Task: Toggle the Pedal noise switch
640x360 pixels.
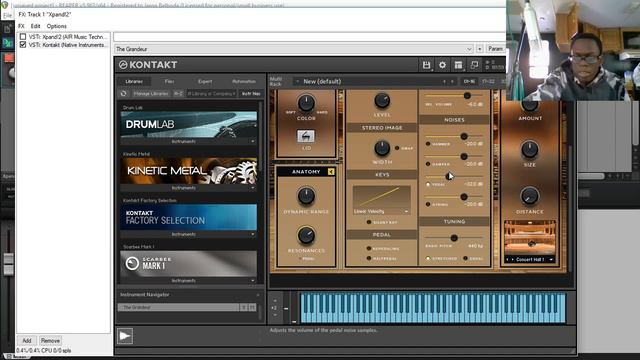Action: [428, 184]
